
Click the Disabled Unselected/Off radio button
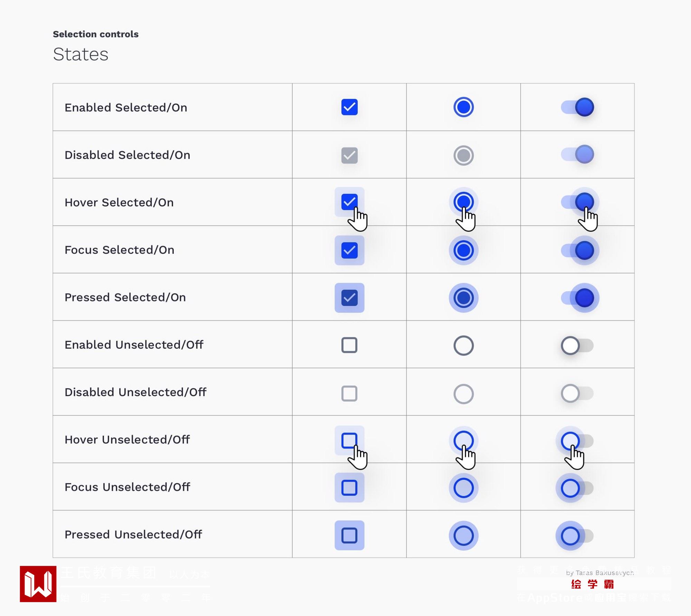(x=463, y=394)
